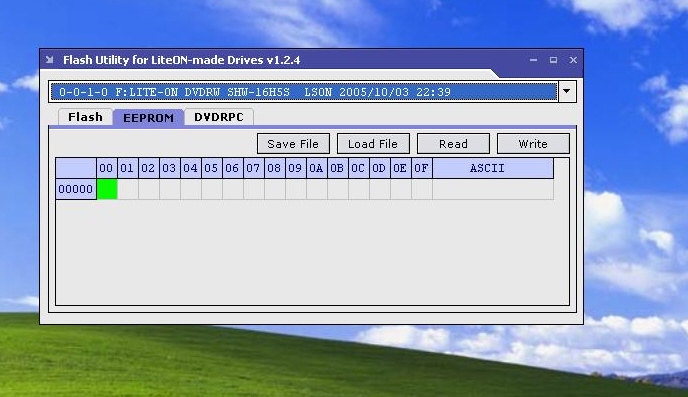Click the 06 column header
Screen dimensions: 688x397
(233, 168)
